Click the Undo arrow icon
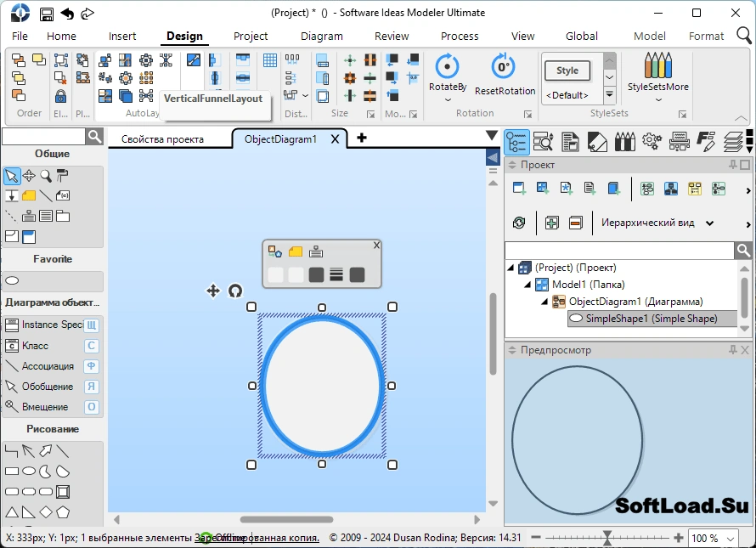This screenshot has width=756, height=548. [x=67, y=14]
